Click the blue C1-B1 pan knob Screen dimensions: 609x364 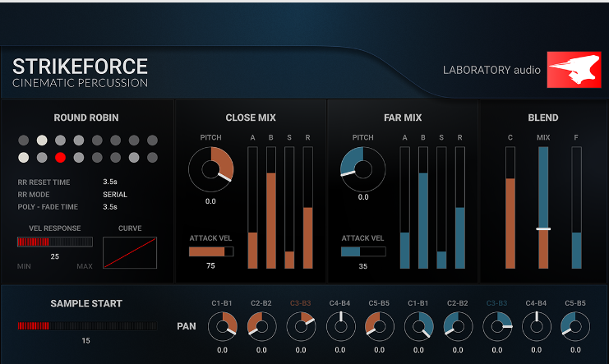(418, 326)
